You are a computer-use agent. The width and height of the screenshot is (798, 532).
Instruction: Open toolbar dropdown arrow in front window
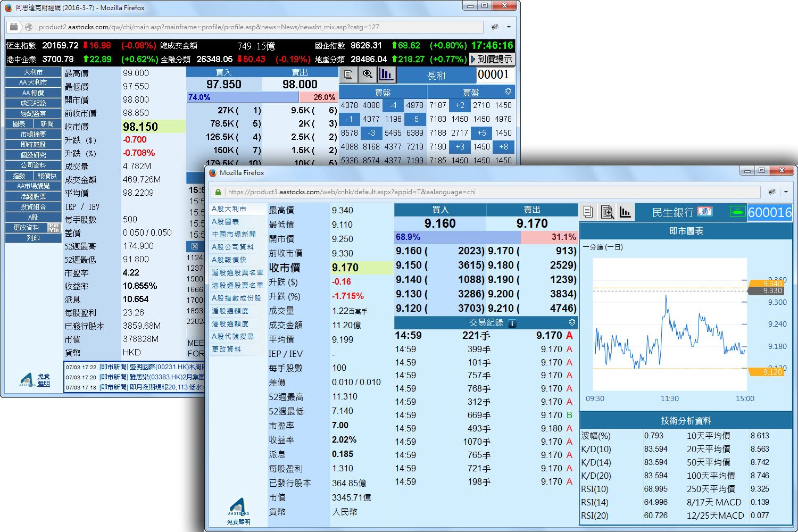tap(786, 192)
